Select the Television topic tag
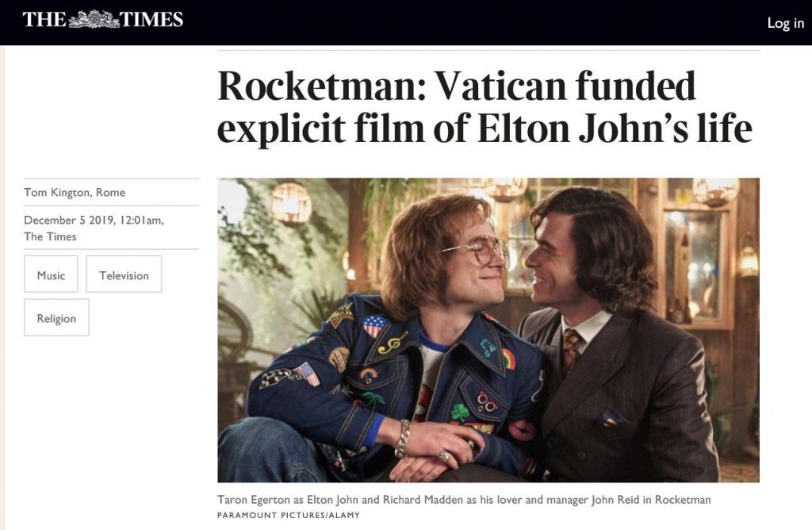Image resolution: width=812 pixels, height=530 pixels. coord(124,274)
